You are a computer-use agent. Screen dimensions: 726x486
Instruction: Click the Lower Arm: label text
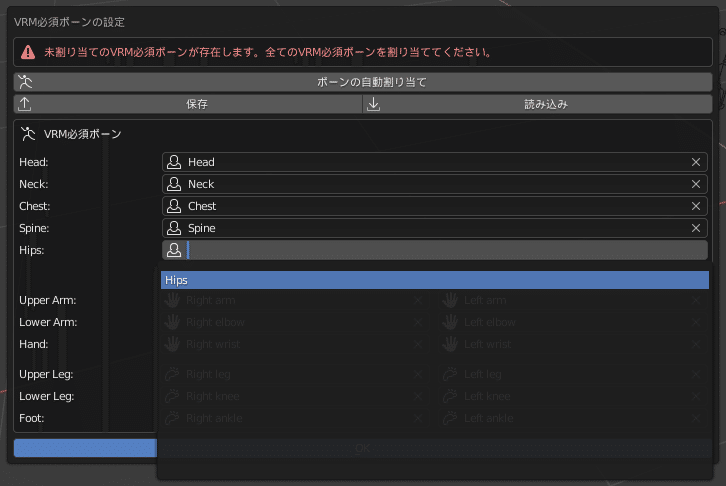(48, 322)
